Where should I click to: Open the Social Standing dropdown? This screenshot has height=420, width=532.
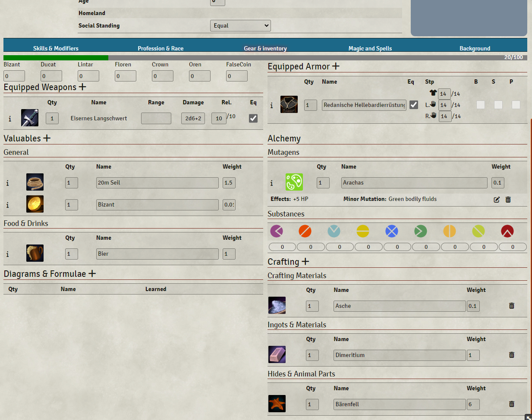coord(240,25)
